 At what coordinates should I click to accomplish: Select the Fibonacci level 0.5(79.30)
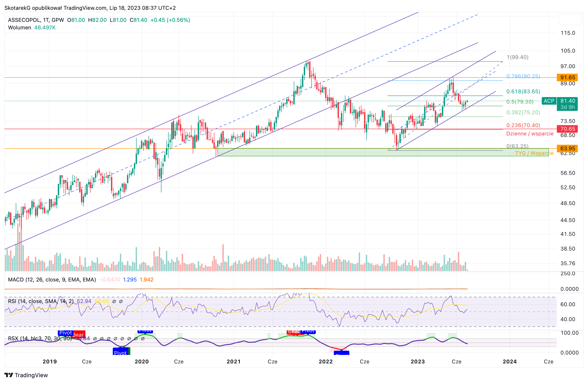[520, 102]
